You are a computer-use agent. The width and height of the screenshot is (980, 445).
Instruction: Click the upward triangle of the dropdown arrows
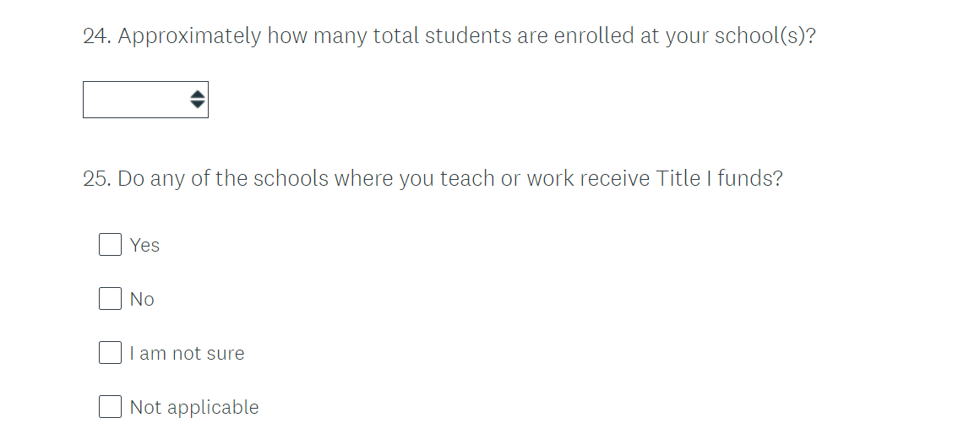tap(197, 94)
